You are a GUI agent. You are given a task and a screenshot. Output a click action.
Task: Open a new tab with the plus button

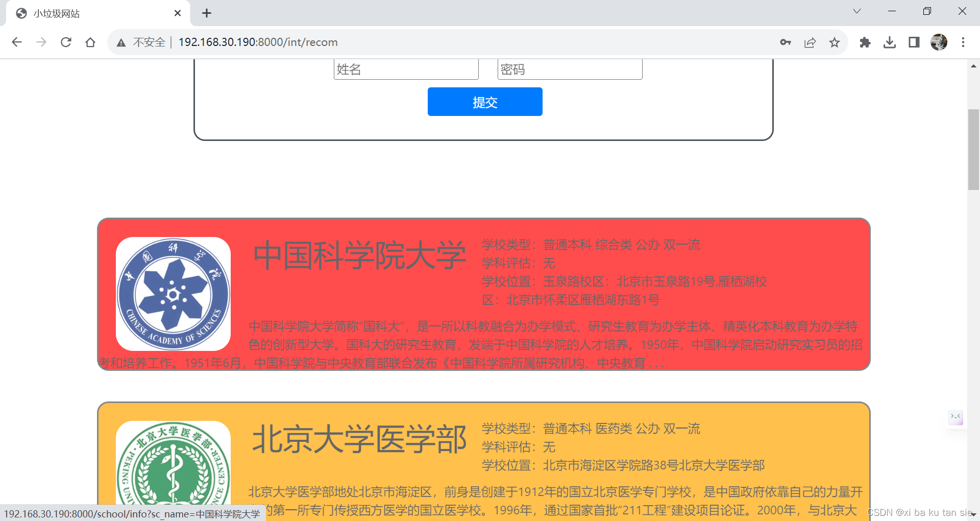[x=207, y=13]
